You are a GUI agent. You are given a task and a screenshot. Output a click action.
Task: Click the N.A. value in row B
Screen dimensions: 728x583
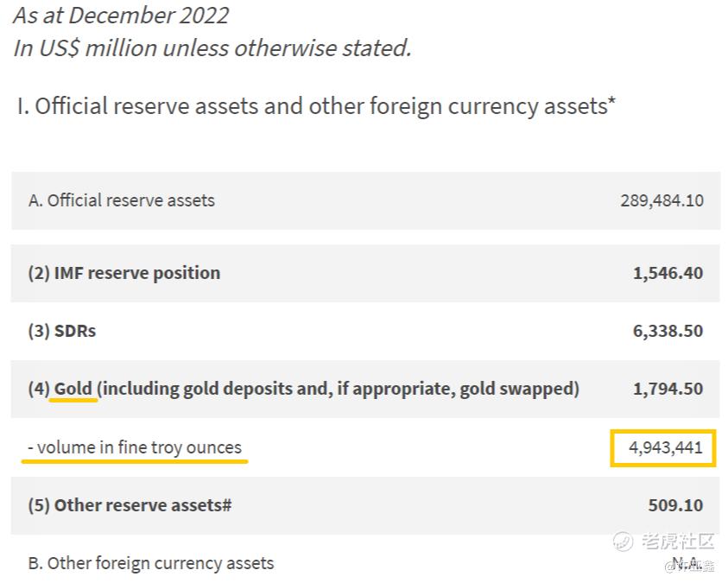685,564
